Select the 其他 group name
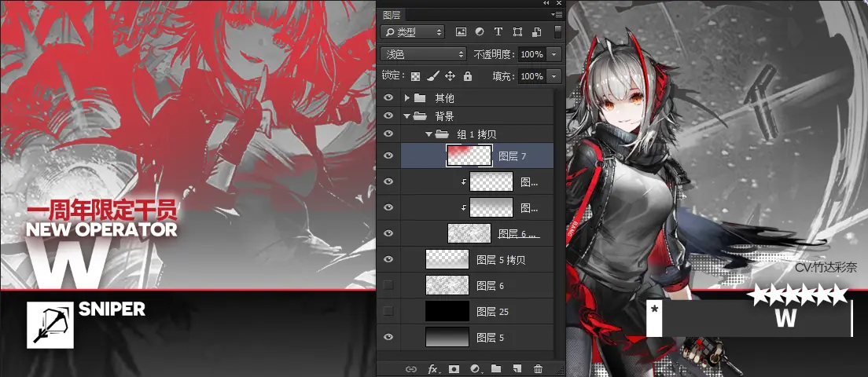Image resolution: width=868 pixels, height=377 pixels. (x=444, y=98)
